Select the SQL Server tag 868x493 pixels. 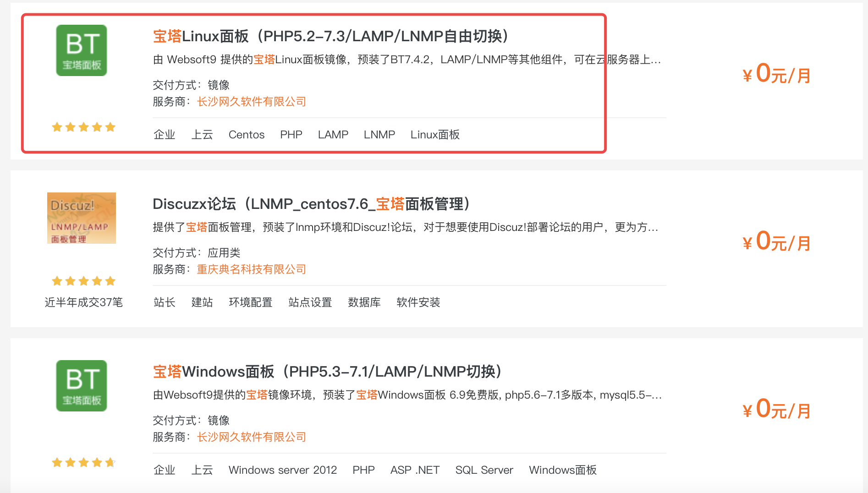484,470
